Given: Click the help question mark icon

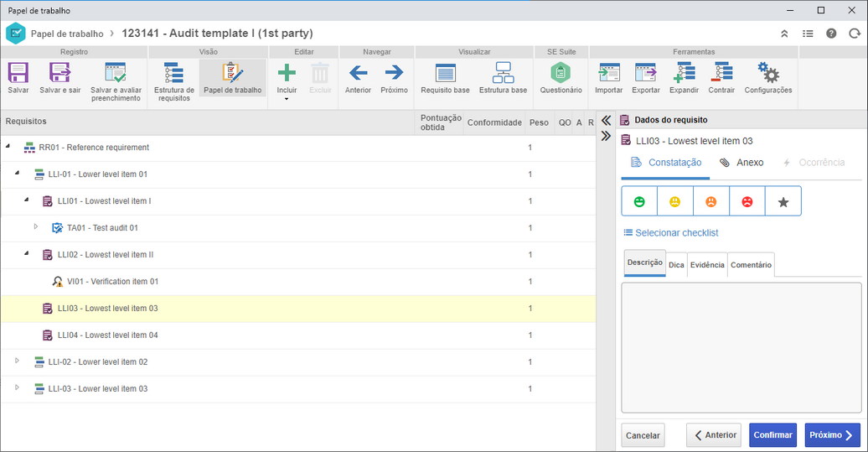Looking at the screenshot, I should (831, 34).
